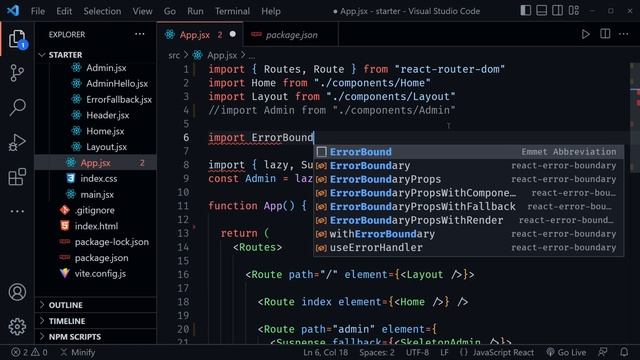Click the editor minimap scrollbar

pos(635,118)
